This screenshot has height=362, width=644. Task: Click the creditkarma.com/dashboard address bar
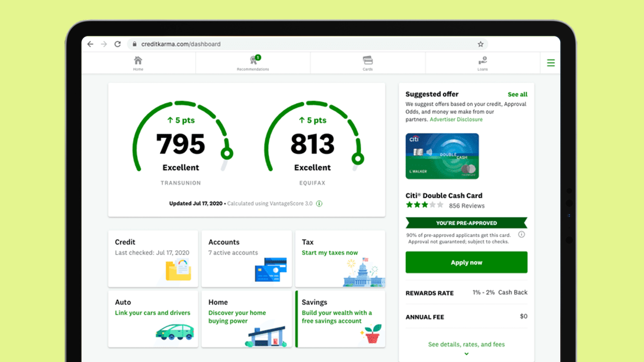pos(308,44)
